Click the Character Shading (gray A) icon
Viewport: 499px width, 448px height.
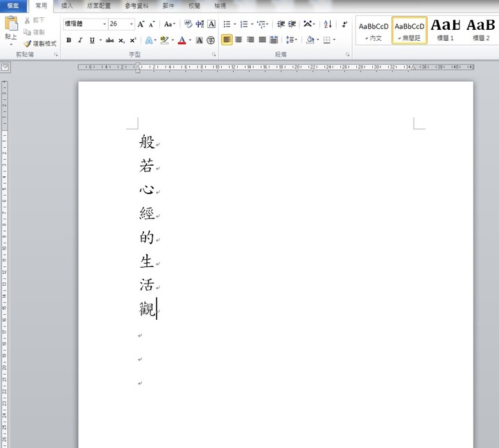[199, 40]
